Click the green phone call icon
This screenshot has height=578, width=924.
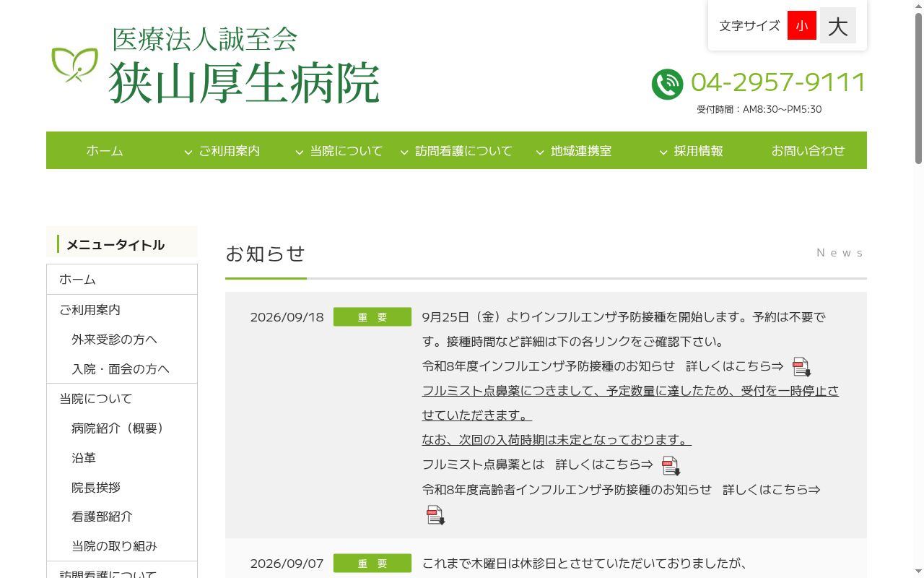tap(667, 84)
